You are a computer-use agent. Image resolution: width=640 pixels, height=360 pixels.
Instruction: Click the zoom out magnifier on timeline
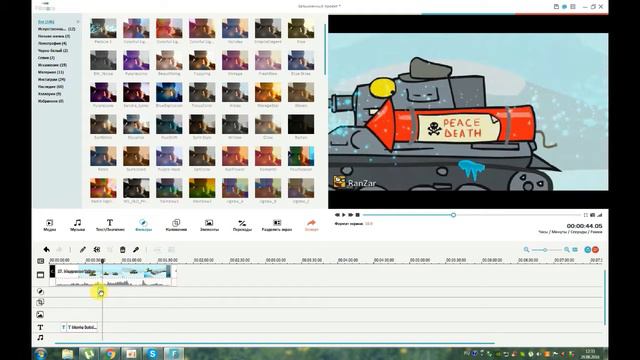pos(527,249)
